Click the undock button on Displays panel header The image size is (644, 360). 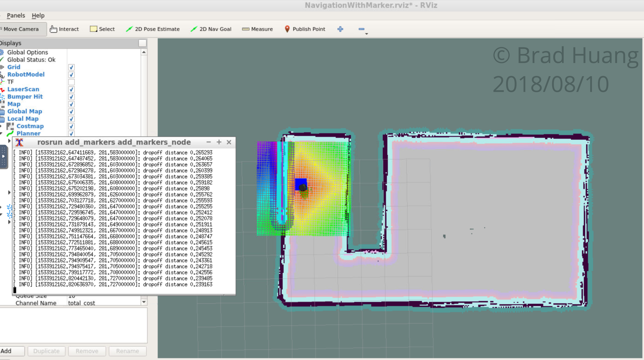(142, 43)
